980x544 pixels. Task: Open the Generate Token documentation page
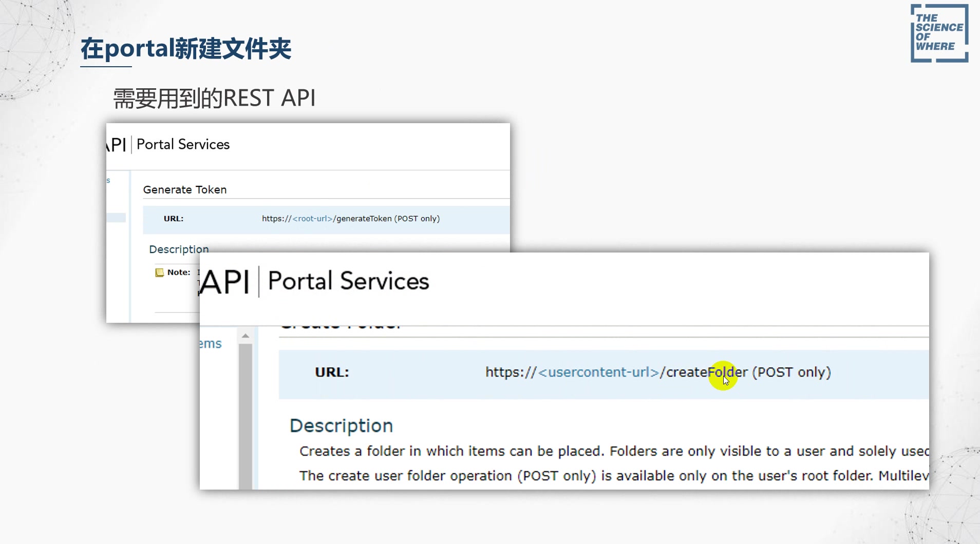point(185,189)
